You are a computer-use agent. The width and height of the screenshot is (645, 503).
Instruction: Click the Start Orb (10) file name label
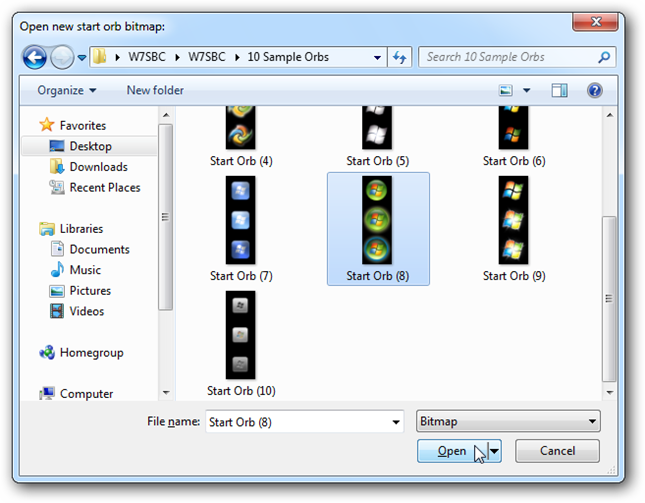(x=241, y=391)
